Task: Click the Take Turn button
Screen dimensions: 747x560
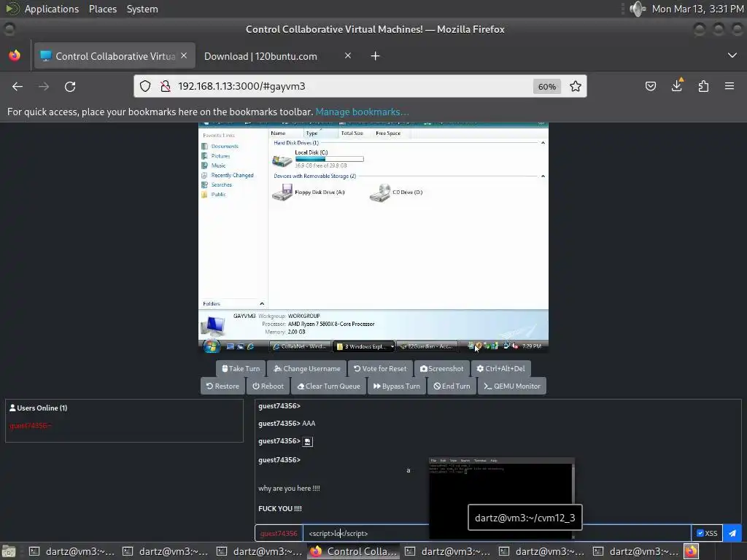Action: point(241,368)
